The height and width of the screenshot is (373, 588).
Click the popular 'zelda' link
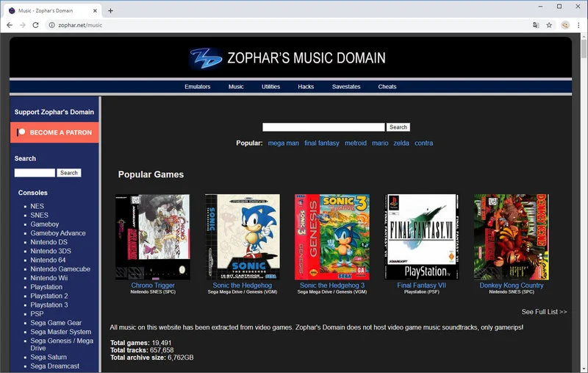point(401,143)
